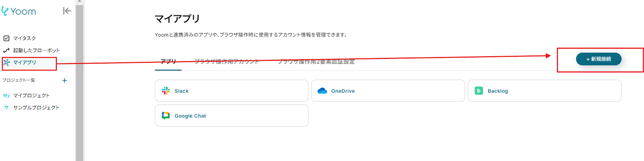Select the マイアプリ network icon
644x161 pixels.
(x=6, y=62)
